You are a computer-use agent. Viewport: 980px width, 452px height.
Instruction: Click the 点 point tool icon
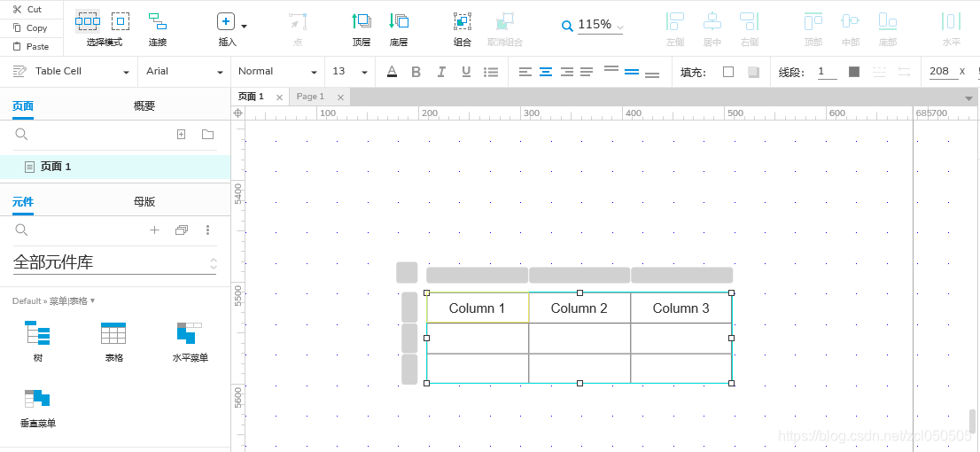click(298, 21)
